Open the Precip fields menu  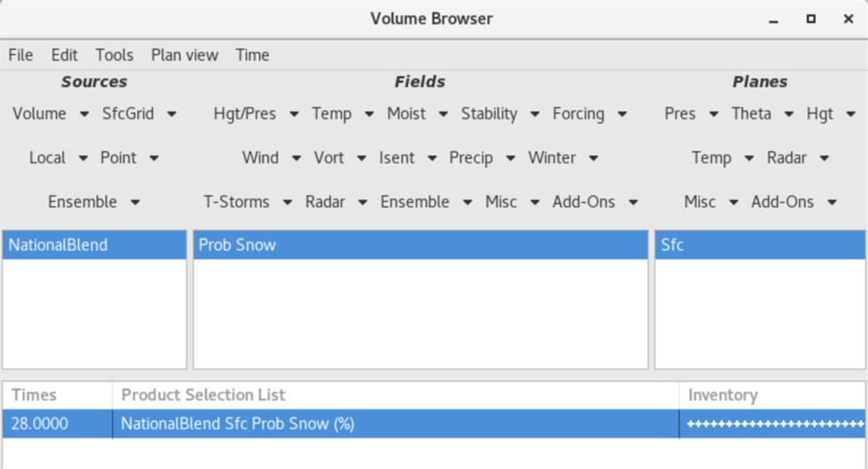482,158
